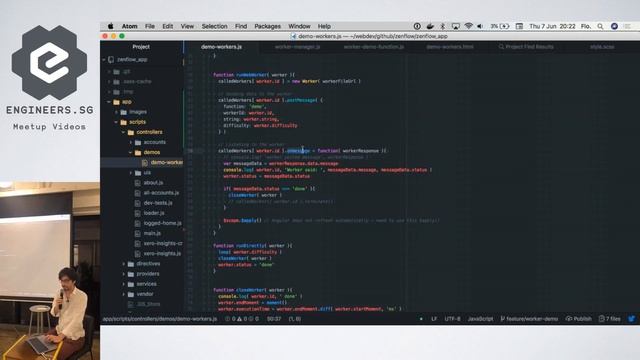
Task: Open logged-home.js in tree view
Action: pos(162,223)
